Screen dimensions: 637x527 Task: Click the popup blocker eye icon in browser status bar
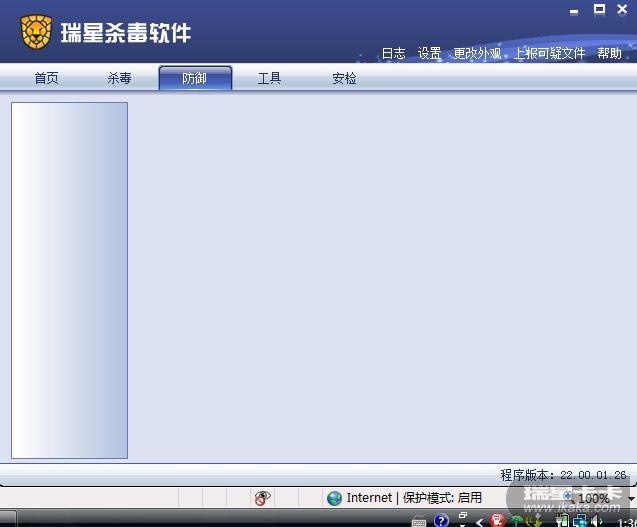click(262, 498)
